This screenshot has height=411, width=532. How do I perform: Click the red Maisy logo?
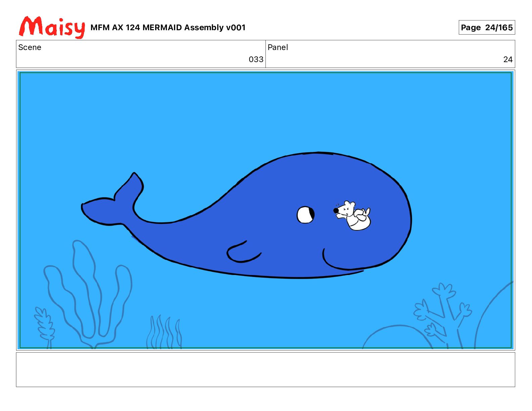pos(52,27)
